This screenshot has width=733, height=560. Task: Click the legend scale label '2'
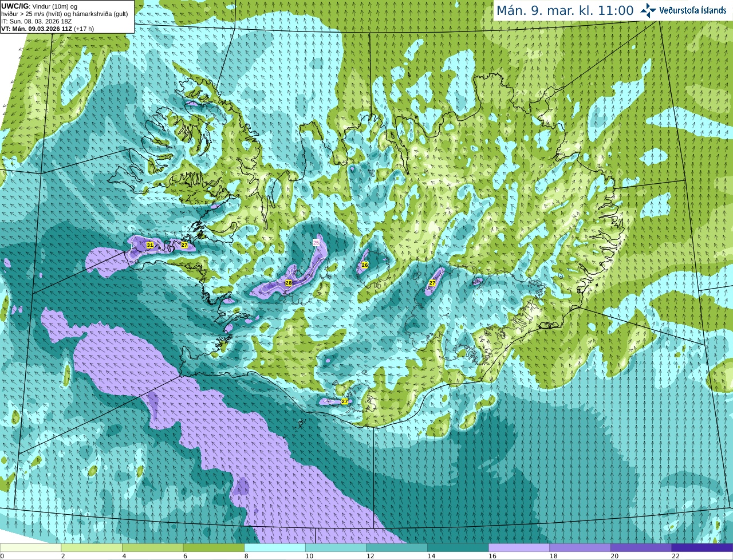click(x=63, y=556)
